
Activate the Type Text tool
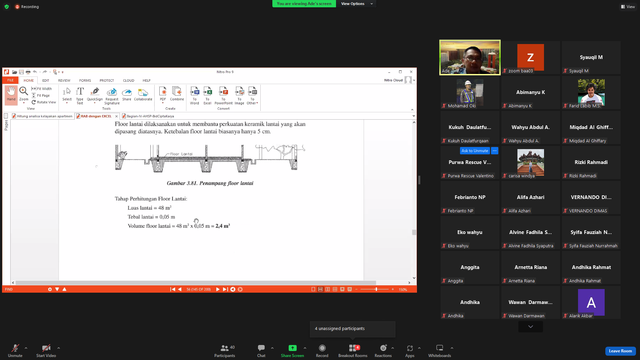tap(80, 96)
